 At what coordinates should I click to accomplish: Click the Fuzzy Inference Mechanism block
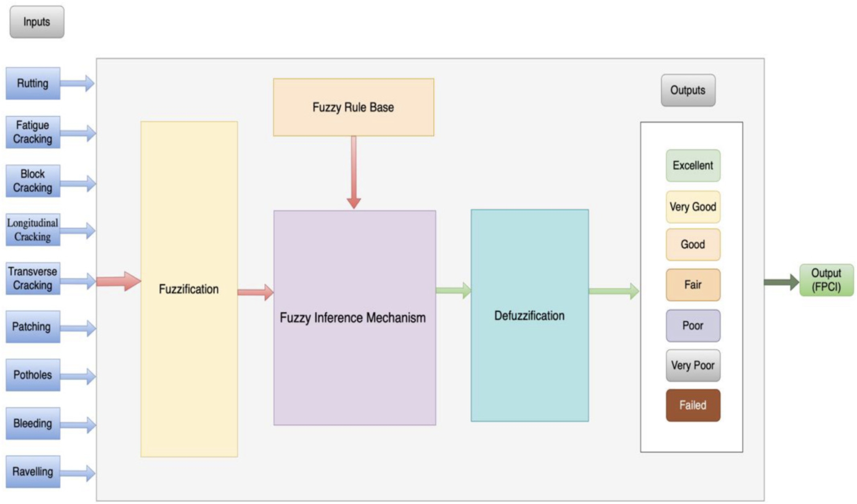click(354, 318)
